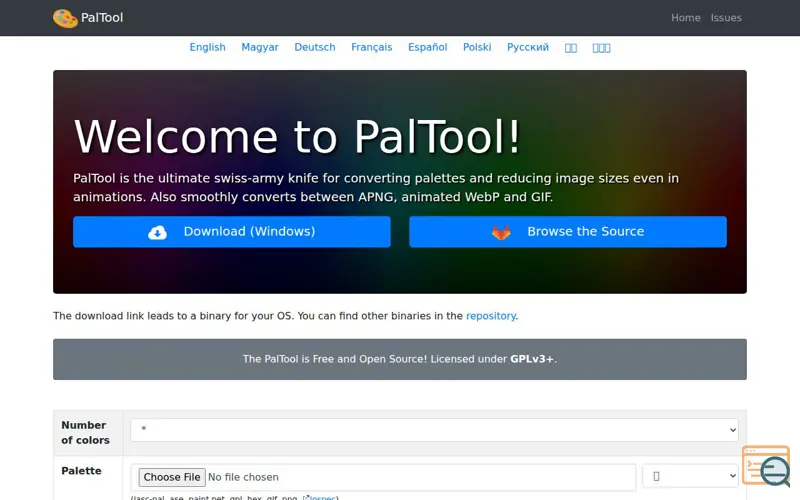Click the GPLv3+ license banner text
This screenshot has width=800, height=500.
coord(399,359)
